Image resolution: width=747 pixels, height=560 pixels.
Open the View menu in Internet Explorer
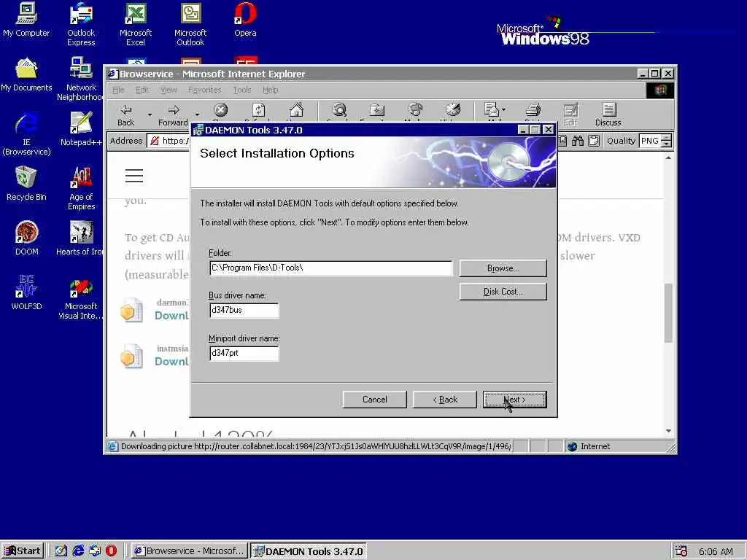point(169,90)
